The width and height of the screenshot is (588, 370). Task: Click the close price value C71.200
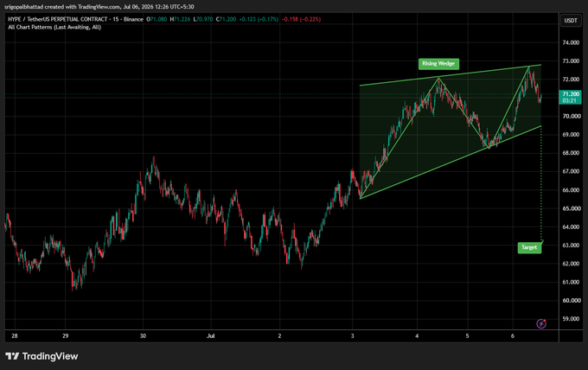point(227,19)
